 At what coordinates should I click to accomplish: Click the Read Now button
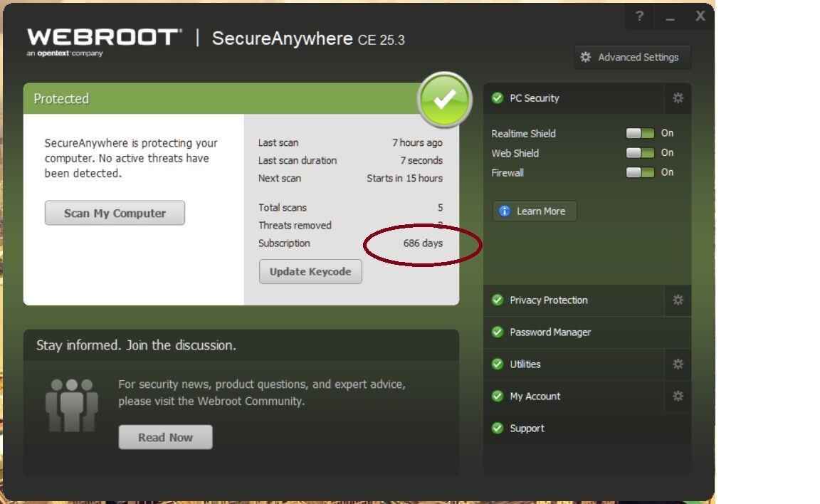point(165,437)
